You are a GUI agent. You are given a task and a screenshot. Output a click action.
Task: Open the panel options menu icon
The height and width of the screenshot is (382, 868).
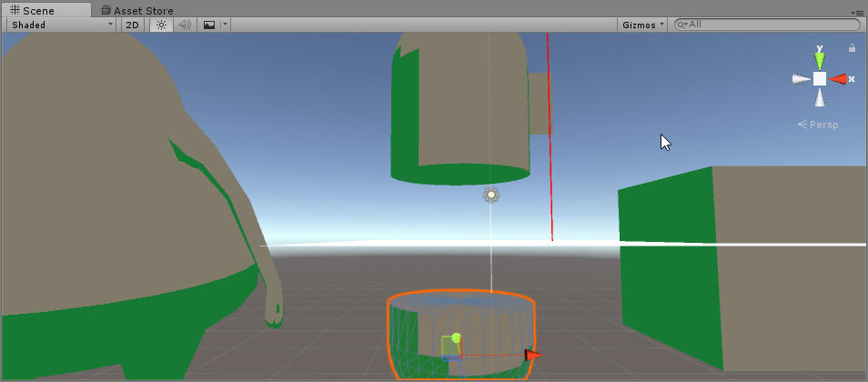pos(858,12)
